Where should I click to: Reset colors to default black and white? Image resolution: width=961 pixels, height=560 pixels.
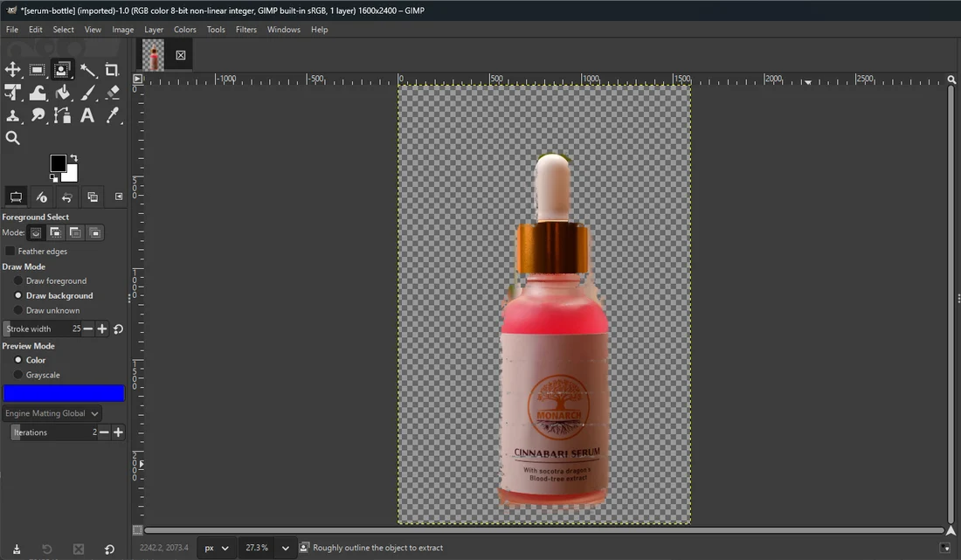[x=53, y=178]
